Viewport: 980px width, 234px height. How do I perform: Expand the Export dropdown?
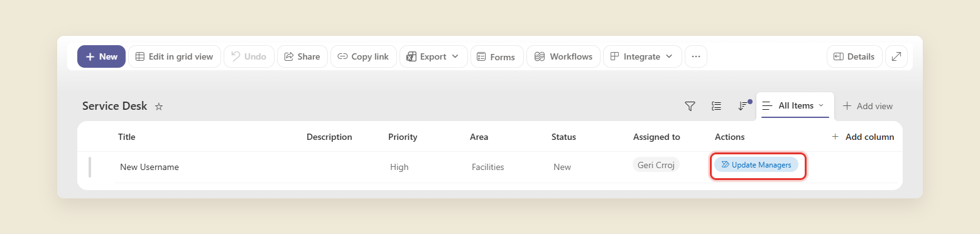click(433, 56)
